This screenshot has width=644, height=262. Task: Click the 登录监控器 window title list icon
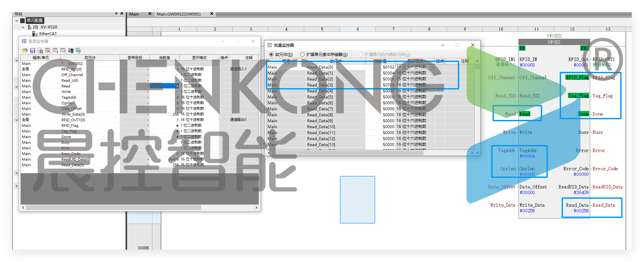(x=24, y=41)
